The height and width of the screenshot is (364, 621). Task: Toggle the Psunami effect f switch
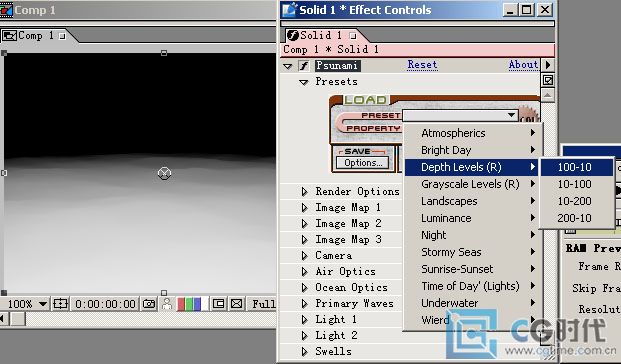[x=304, y=65]
